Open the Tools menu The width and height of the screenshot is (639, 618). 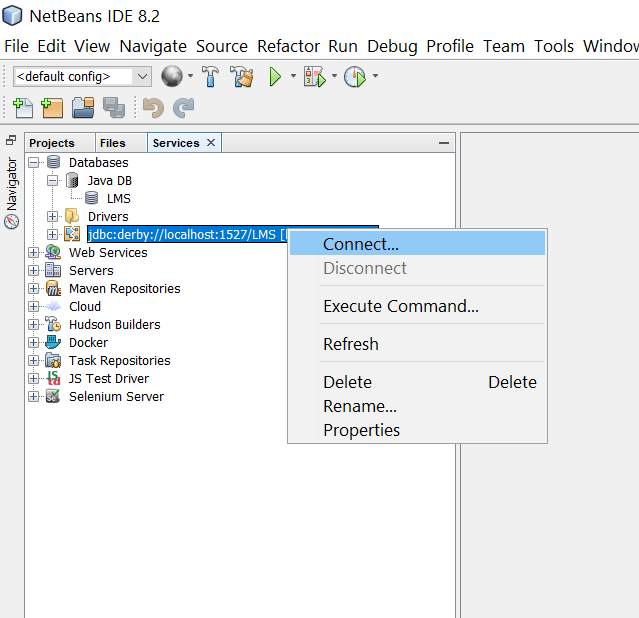point(554,46)
